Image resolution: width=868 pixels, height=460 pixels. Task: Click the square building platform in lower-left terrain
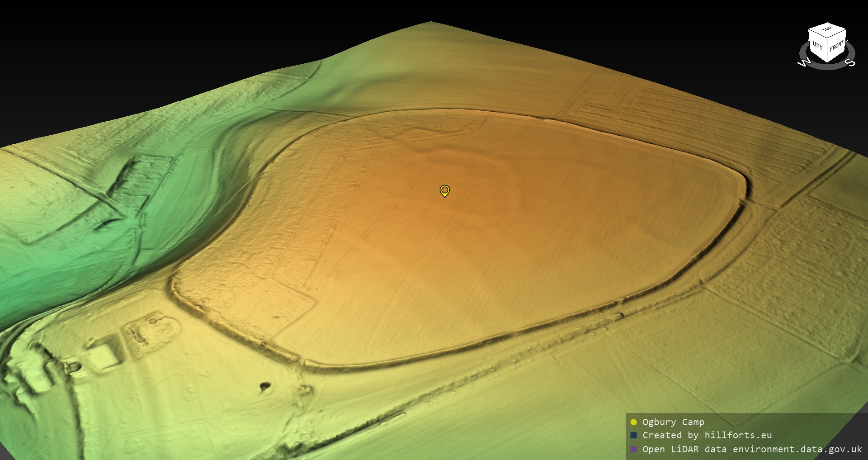pyautogui.click(x=105, y=356)
